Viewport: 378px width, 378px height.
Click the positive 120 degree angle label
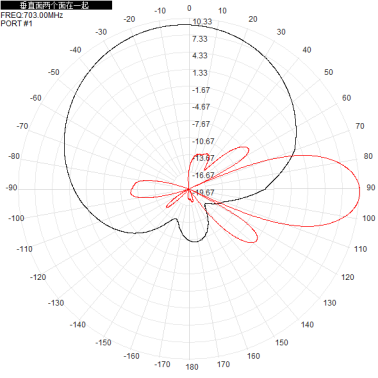point(348,277)
